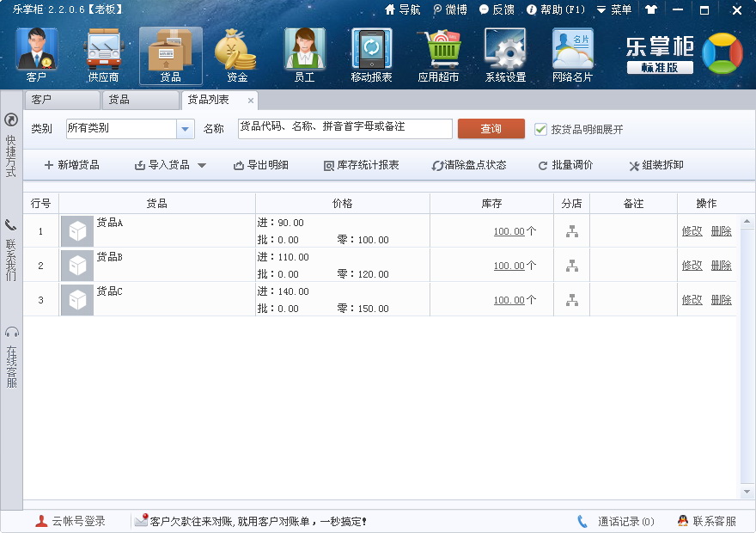Screen dimensions: 756x533
Task: Click the 客户对账单 status bar message
Action: (251, 522)
